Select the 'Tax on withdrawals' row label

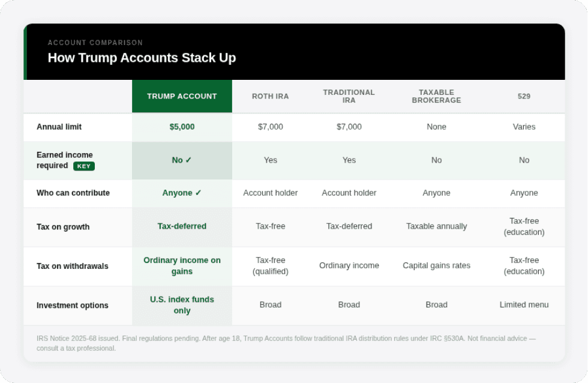click(73, 266)
